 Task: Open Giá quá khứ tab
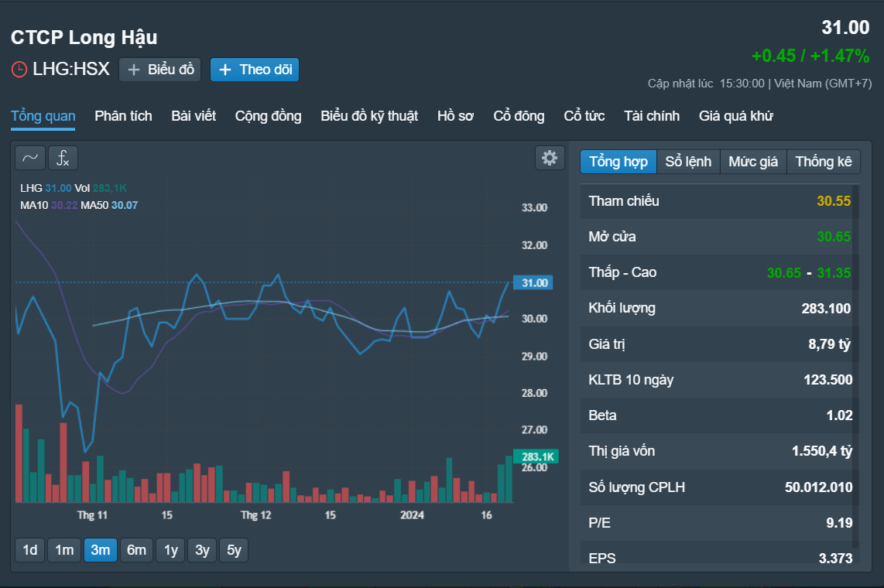[x=735, y=116]
